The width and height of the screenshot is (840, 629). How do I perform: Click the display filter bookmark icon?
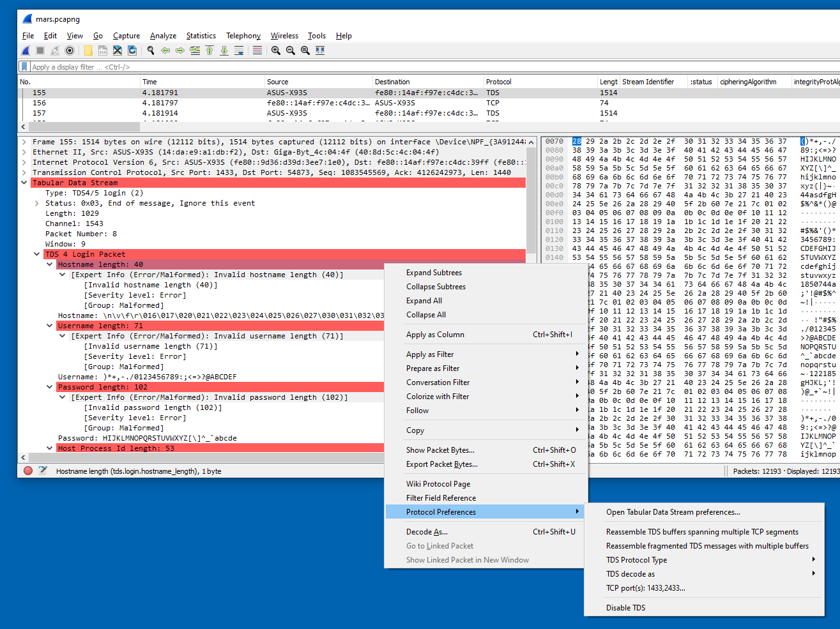[24, 66]
